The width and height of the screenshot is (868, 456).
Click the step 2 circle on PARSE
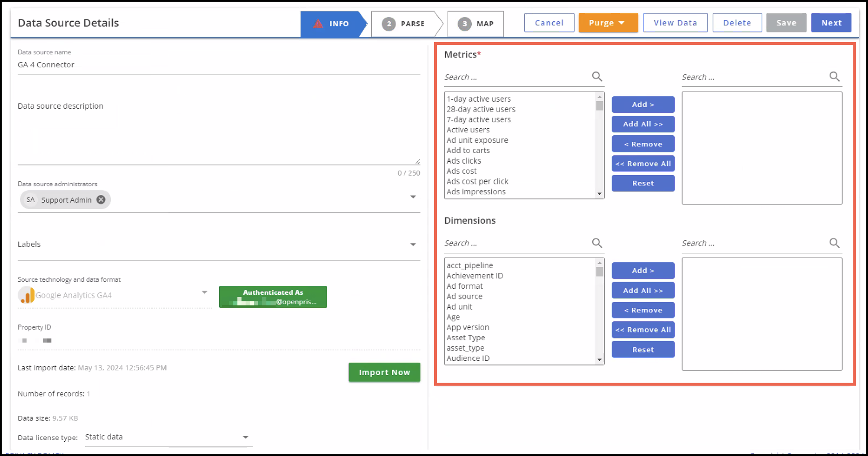click(x=389, y=24)
